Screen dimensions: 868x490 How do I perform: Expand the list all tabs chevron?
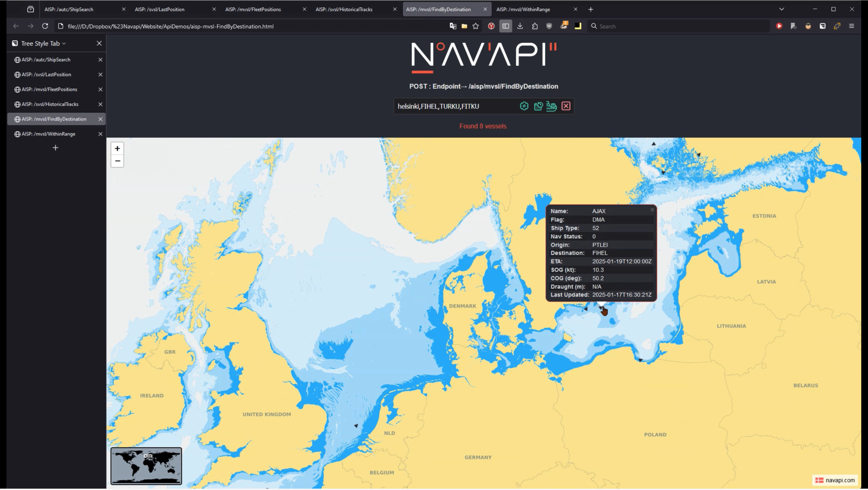(x=782, y=9)
